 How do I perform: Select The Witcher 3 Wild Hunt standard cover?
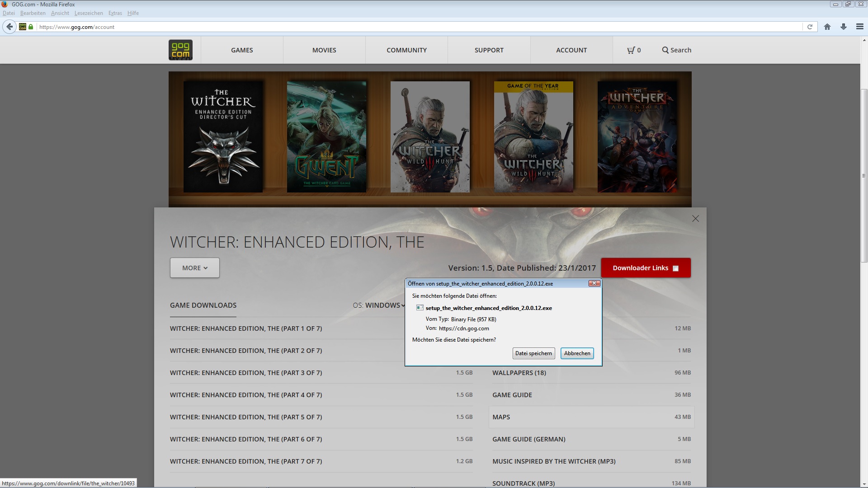tap(430, 137)
